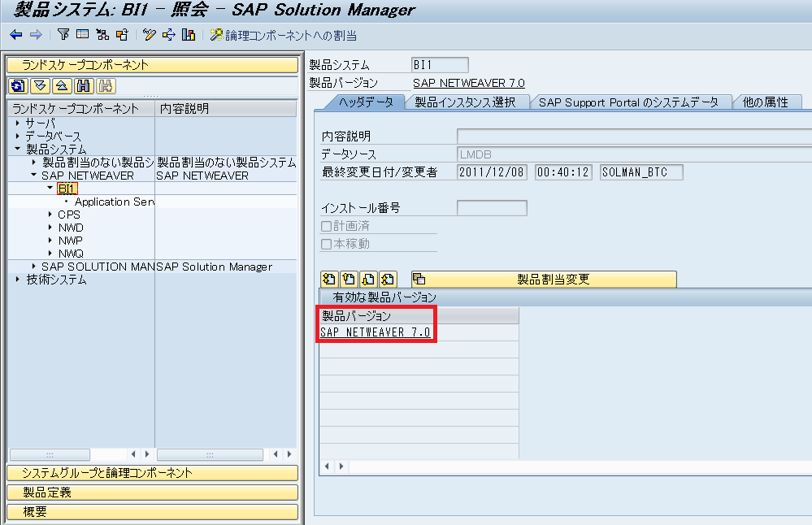Screen dimensions: 812x525
Task: Click third page-down icon above version table
Action: click(x=368, y=279)
